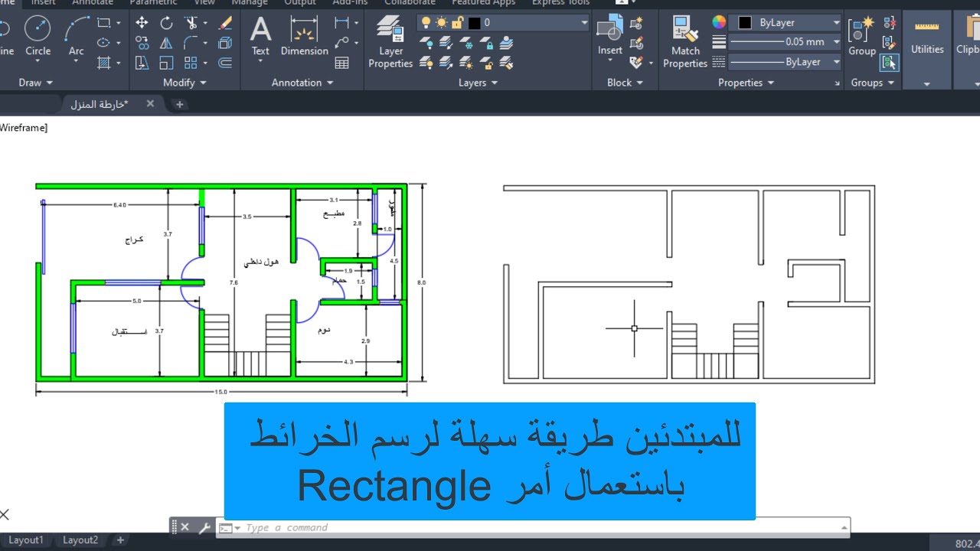The height and width of the screenshot is (551, 980).
Task: Activate the Fillet tool
Action: click(191, 43)
